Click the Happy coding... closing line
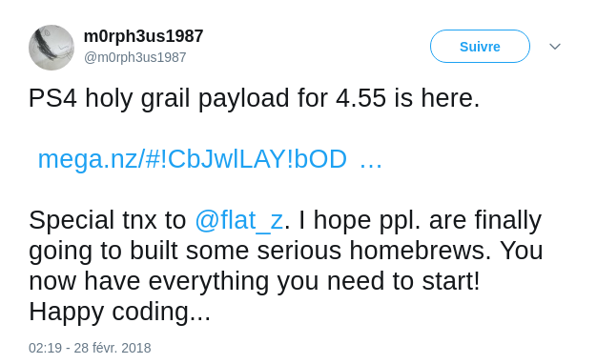Screen dimensions: 597x364 [119, 312]
